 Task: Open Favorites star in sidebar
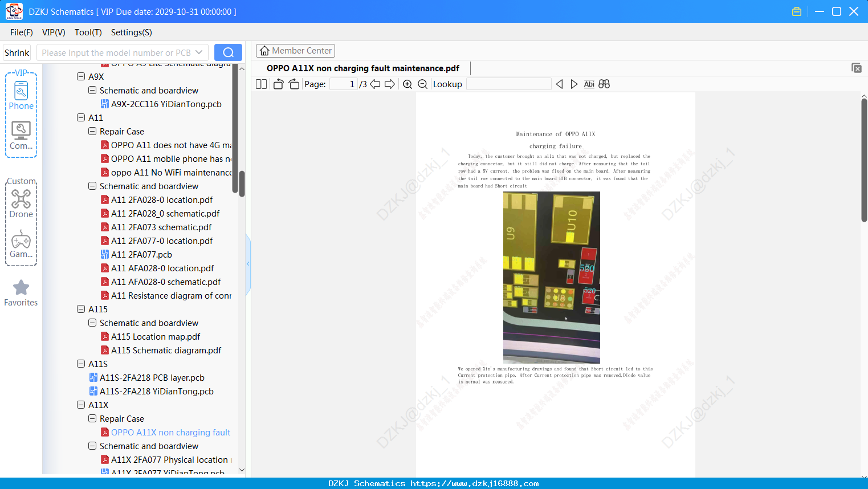pos(21,293)
